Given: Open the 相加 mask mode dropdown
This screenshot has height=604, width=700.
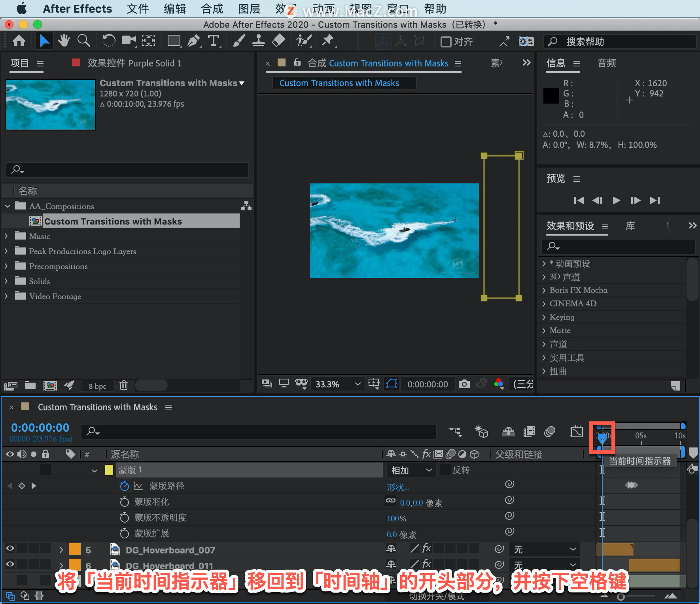Looking at the screenshot, I should tap(411, 470).
